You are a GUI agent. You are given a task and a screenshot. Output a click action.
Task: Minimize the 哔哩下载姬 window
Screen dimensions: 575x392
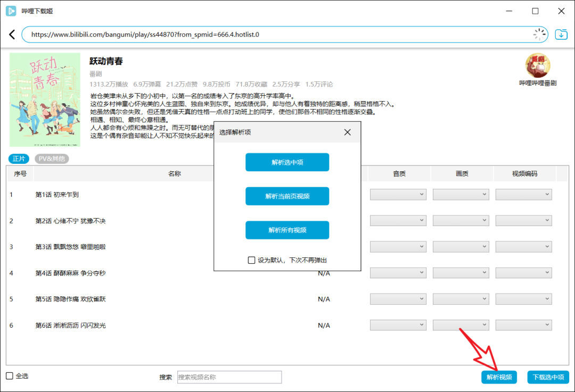pyautogui.click(x=509, y=11)
